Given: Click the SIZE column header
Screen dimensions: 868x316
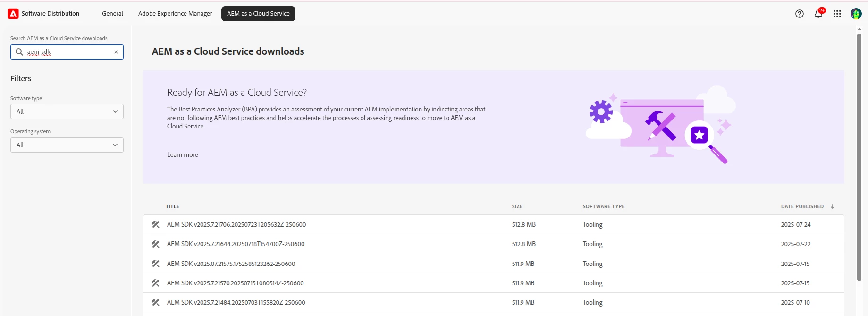Looking at the screenshot, I should click(517, 206).
